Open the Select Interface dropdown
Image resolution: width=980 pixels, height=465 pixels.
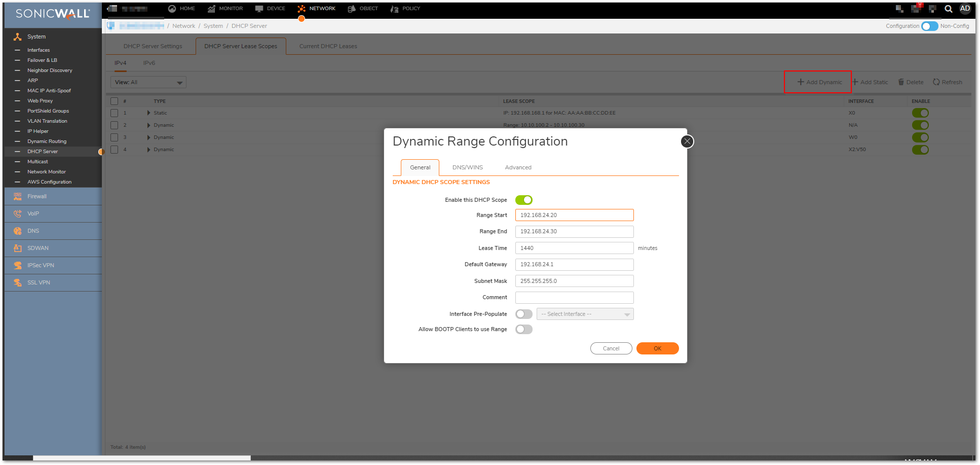click(585, 314)
